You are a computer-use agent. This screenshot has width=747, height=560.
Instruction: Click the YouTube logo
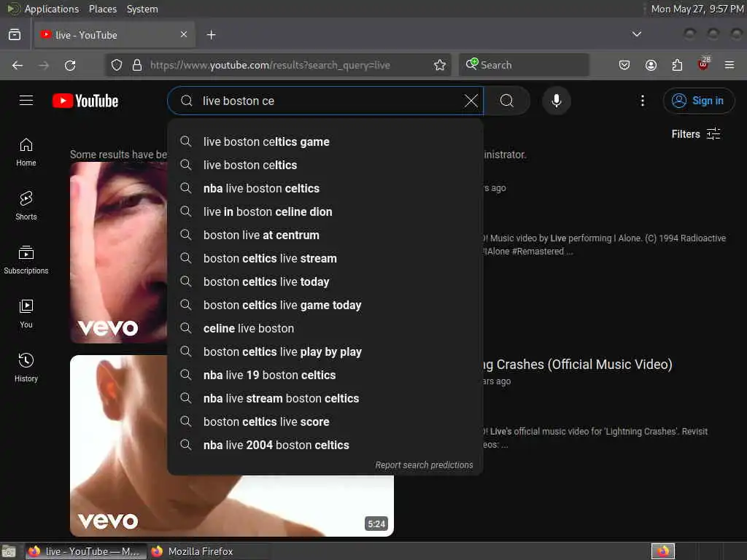coord(85,101)
